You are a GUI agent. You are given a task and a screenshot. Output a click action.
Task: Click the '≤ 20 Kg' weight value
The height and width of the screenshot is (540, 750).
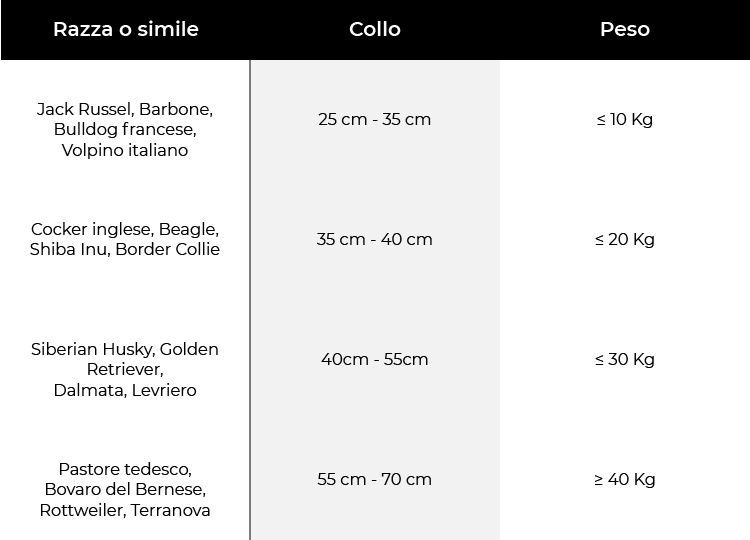tap(625, 239)
